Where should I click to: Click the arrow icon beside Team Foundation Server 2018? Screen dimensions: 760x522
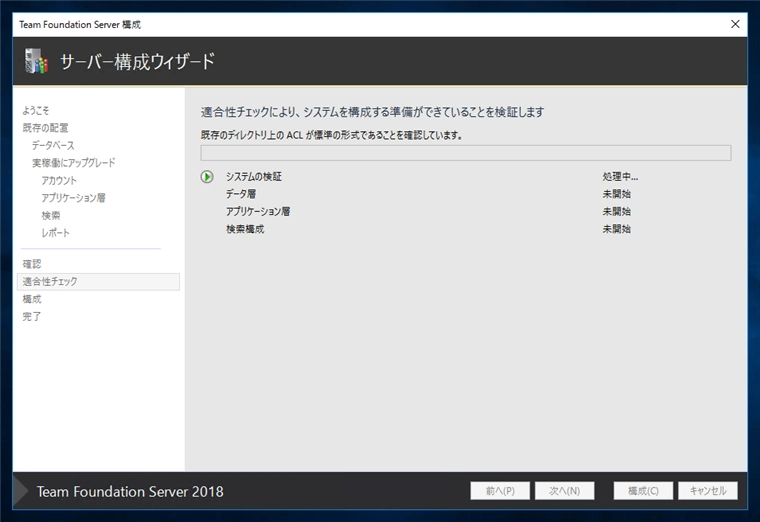(21, 490)
